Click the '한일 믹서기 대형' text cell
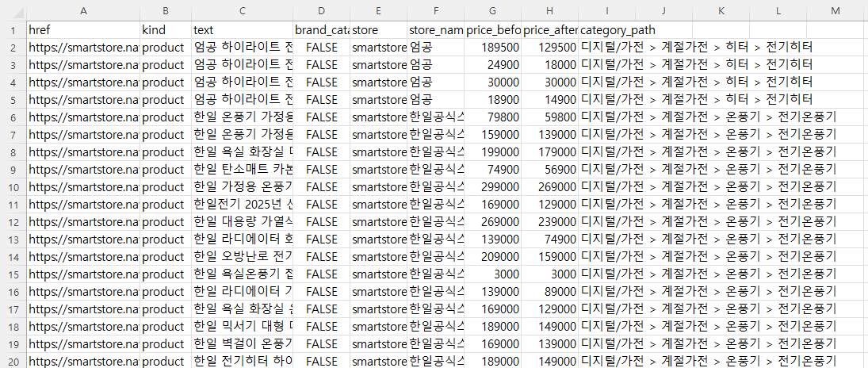This screenshot has width=868, height=368. pos(243,327)
